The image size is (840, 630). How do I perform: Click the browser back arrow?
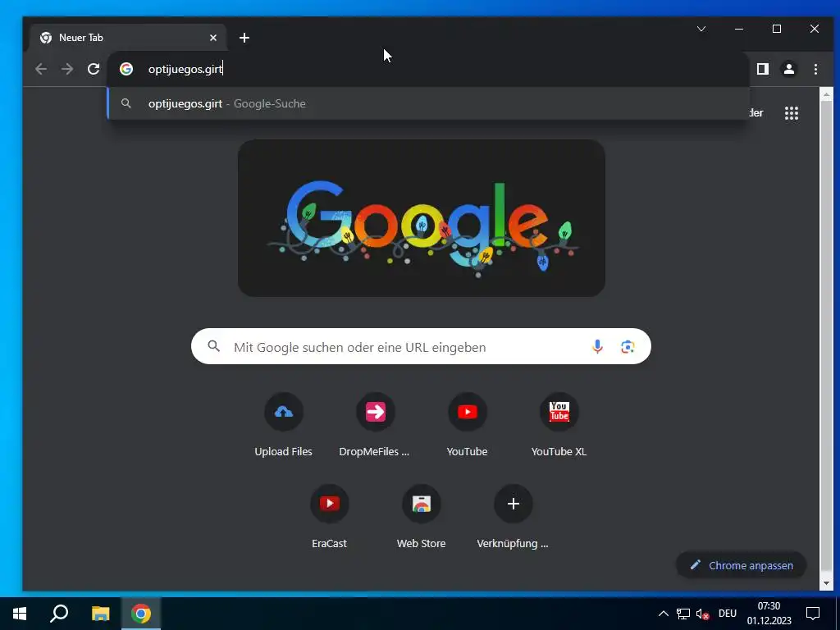(41, 69)
